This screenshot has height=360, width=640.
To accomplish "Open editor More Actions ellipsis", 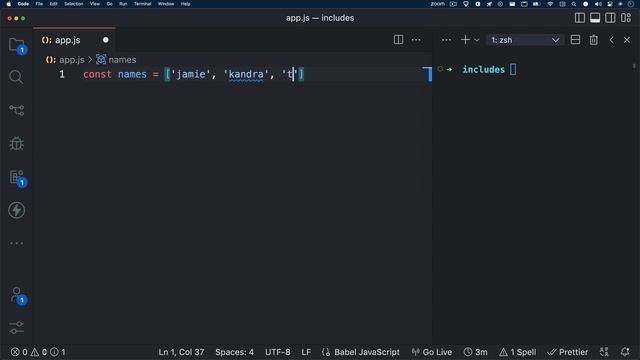I will (416, 40).
